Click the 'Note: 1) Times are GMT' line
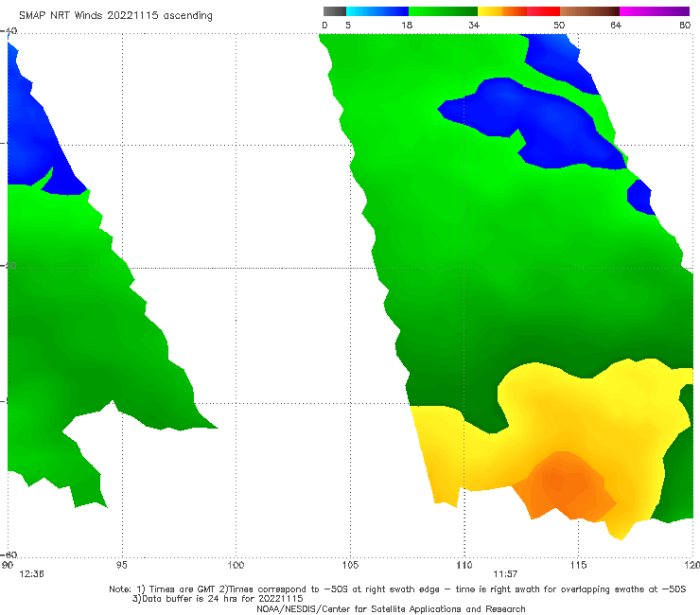 [x=397, y=589]
